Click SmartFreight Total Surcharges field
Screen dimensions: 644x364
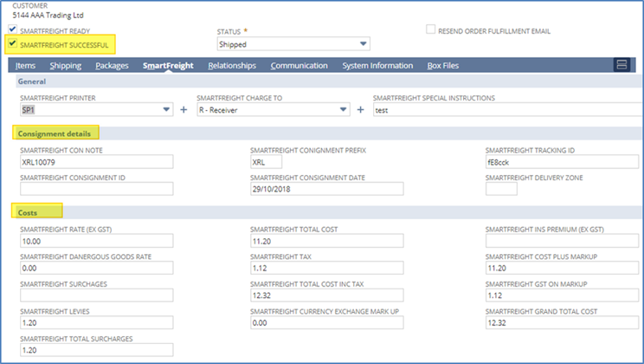(x=97, y=350)
